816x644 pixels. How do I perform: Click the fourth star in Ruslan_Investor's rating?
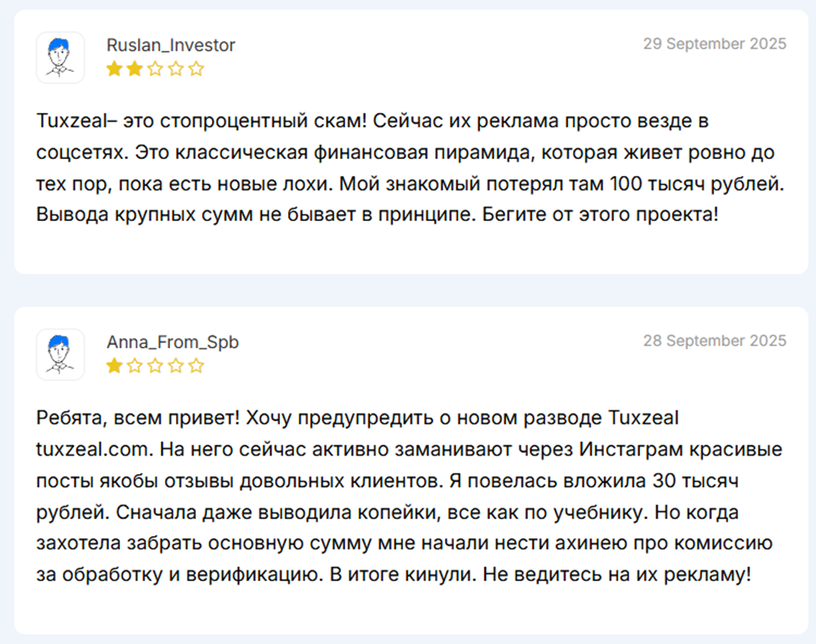(176, 70)
